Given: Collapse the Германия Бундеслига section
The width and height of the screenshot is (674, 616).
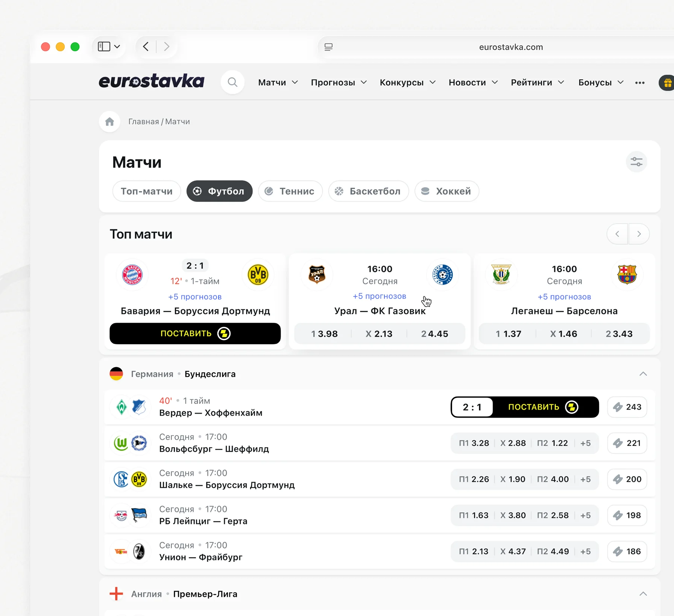Looking at the screenshot, I should point(643,374).
